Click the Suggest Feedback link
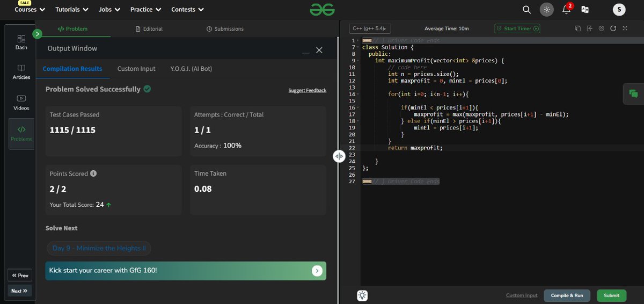Screen dimensions: 644x304 pos(307,90)
